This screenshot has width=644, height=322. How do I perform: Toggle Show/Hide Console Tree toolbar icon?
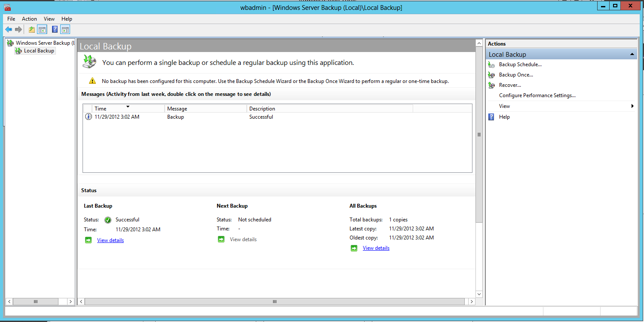(x=42, y=30)
